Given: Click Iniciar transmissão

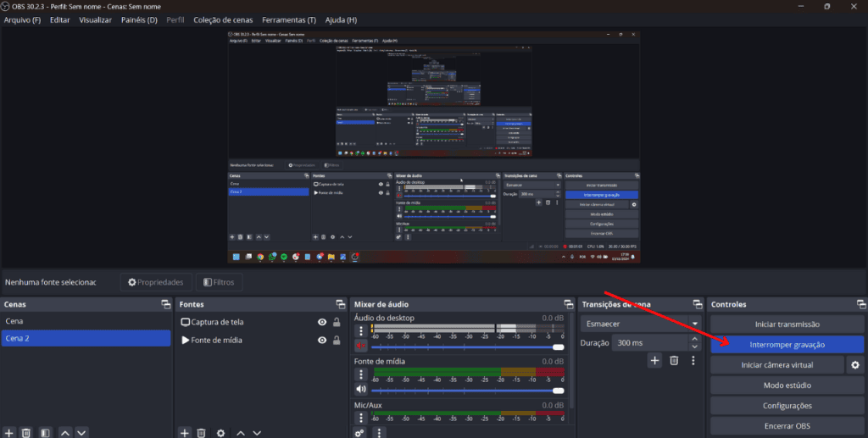Looking at the screenshot, I should click(787, 324).
